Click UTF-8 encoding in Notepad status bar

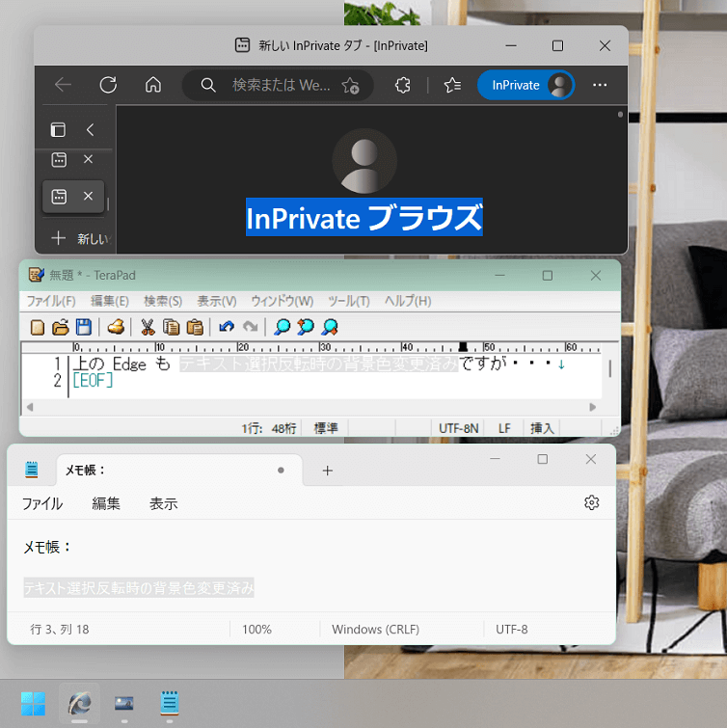[512, 629]
